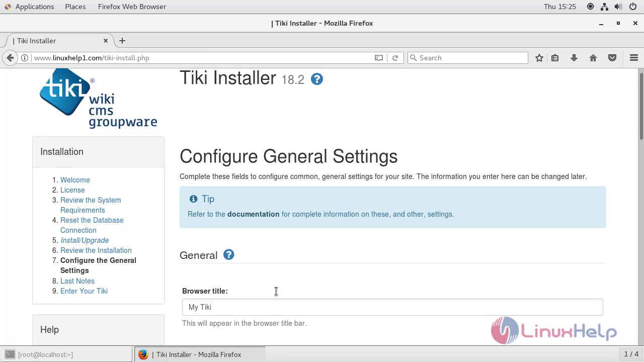Open the License installation step
Image resolution: width=644 pixels, height=362 pixels.
click(x=72, y=190)
